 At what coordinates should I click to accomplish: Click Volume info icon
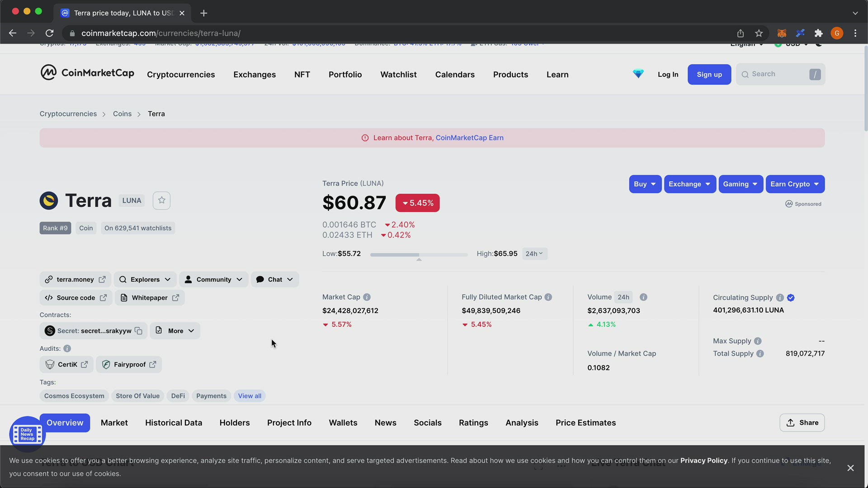643,297
